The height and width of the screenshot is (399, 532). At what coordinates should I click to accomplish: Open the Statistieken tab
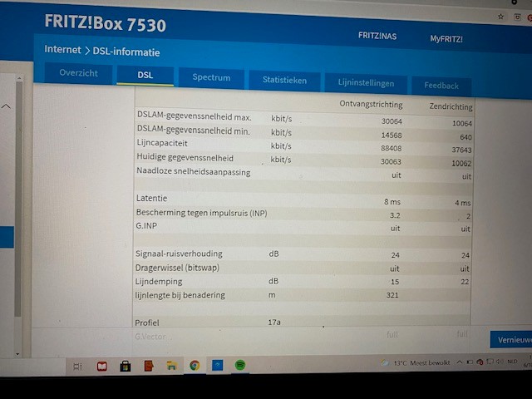[284, 81]
